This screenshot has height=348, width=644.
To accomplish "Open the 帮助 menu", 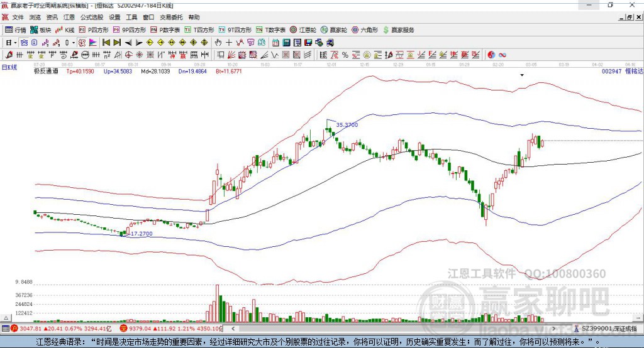I will click(194, 17).
